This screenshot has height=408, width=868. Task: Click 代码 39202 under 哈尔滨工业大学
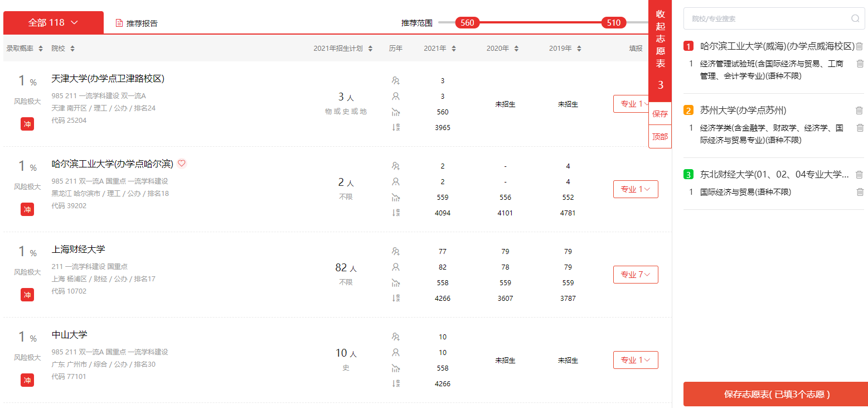69,206
